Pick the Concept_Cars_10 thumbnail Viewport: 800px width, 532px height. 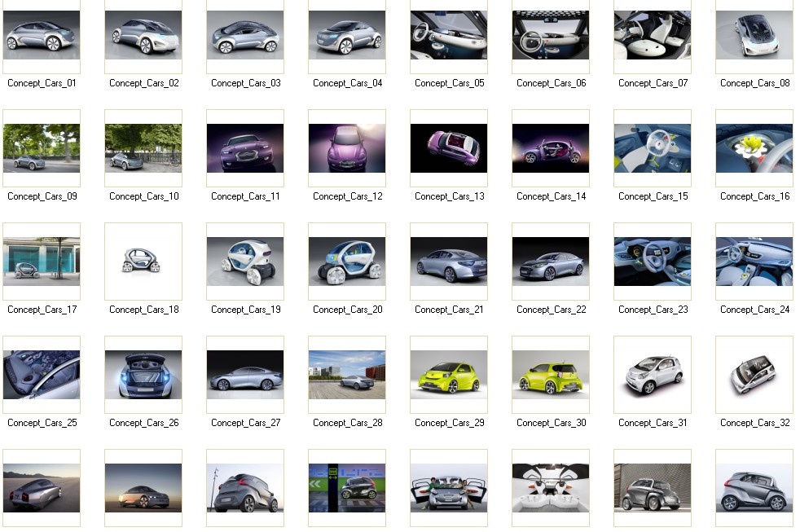(143, 148)
